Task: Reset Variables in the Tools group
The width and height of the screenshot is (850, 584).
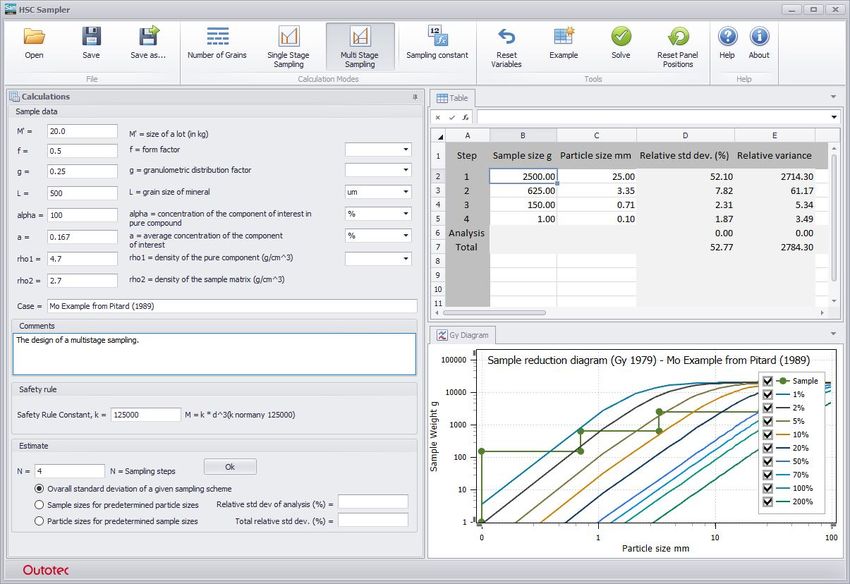Action: [x=506, y=47]
